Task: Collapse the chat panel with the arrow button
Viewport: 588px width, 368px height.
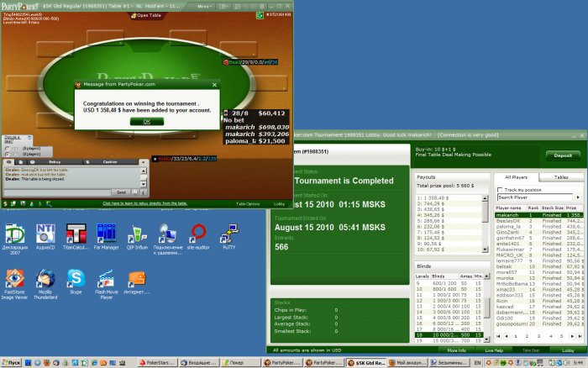Action: (x=144, y=162)
